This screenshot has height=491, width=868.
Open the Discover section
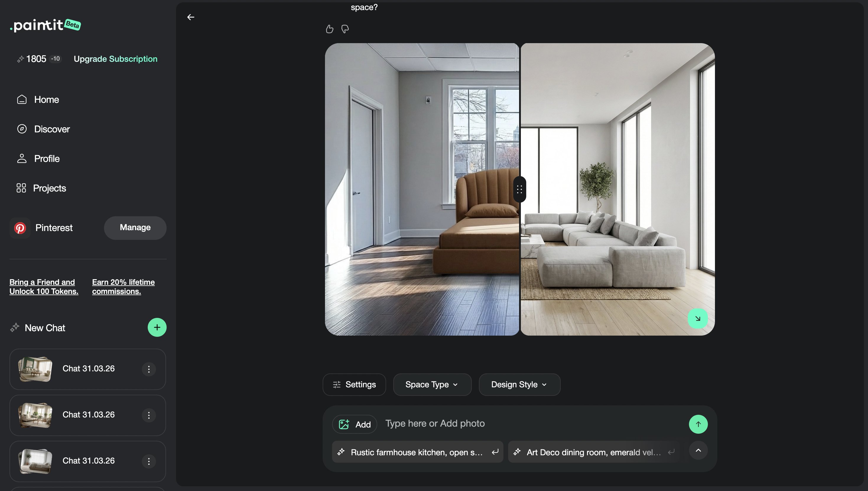point(52,129)
